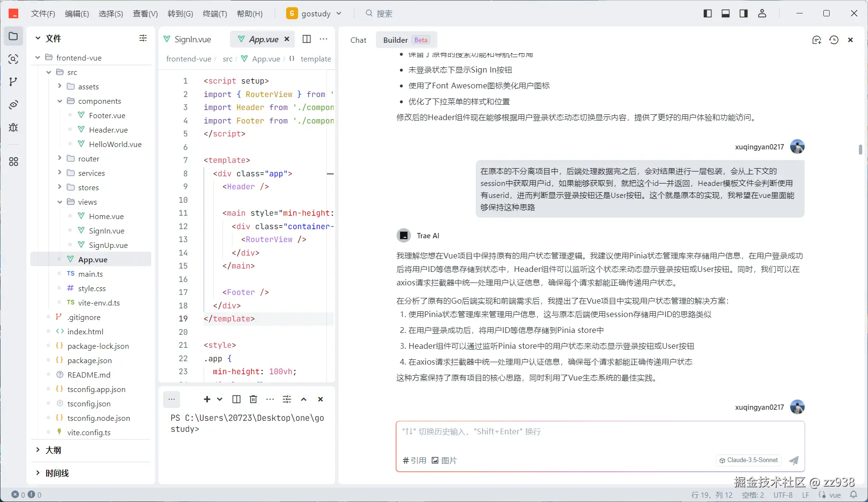Send the chat message arrow icon
Screen dimensions: 868x502
794,460
